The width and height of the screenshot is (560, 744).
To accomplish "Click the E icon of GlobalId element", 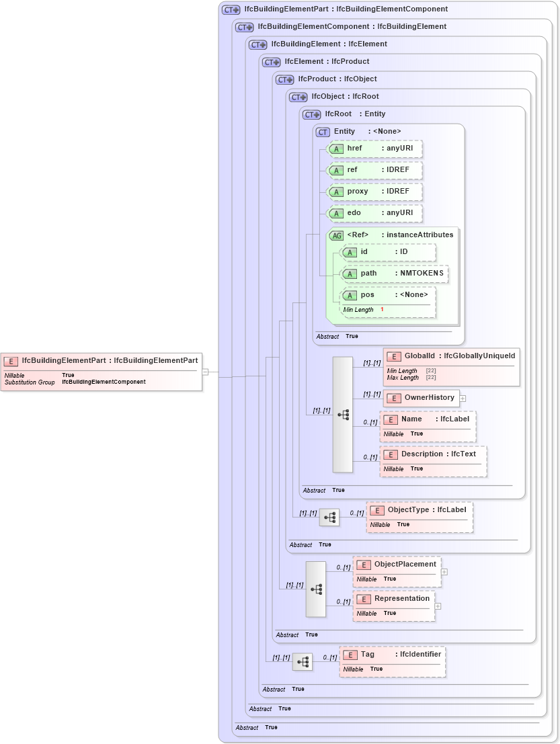I will click(x=393, y=356).
